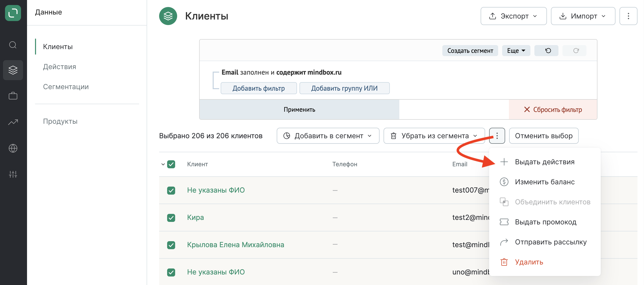Click the test007@ email cell

pyautogui.click(x=471, y=190)
